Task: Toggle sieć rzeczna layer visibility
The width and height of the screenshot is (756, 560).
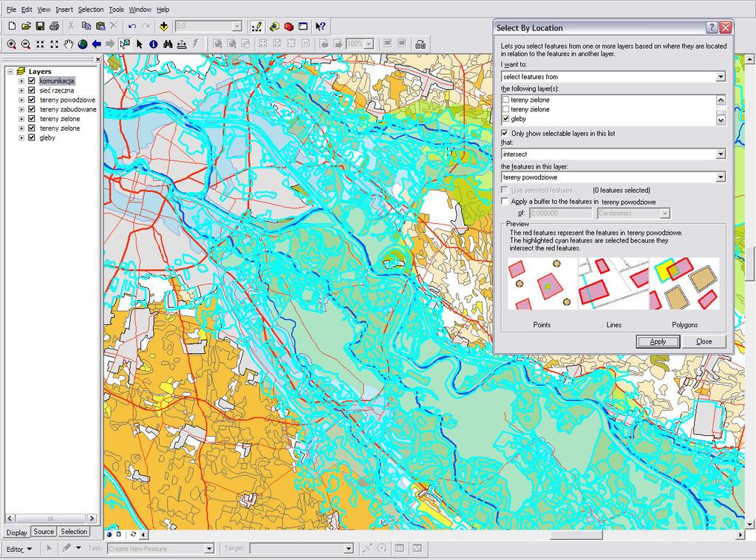Action: 32,90
